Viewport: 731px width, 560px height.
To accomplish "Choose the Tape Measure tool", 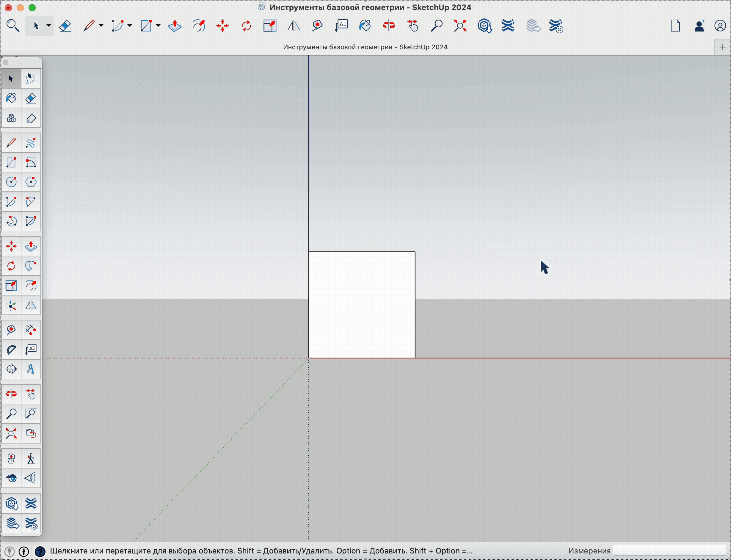I will pyautogui.click(x=11, y=330).
